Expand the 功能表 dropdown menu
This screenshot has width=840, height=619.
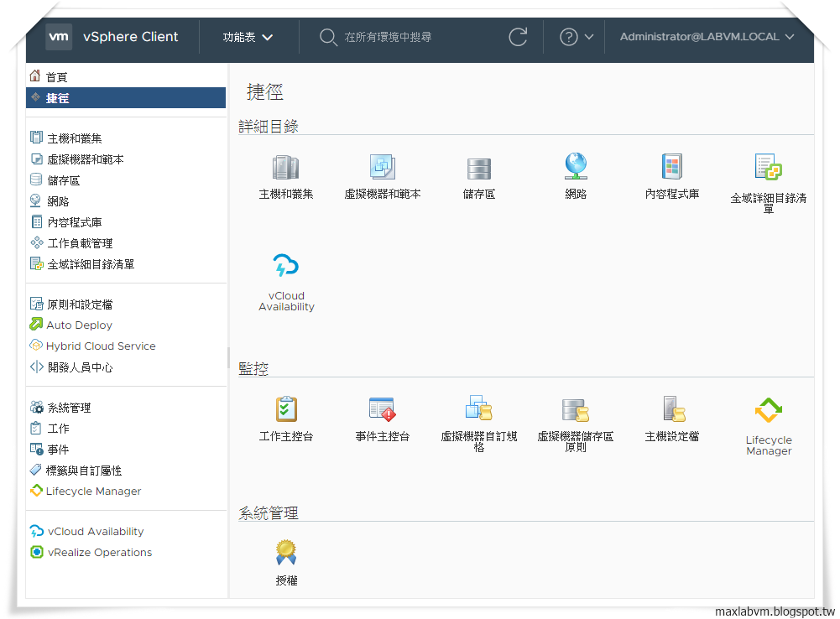pyautogui.click(x=248, y=37)
